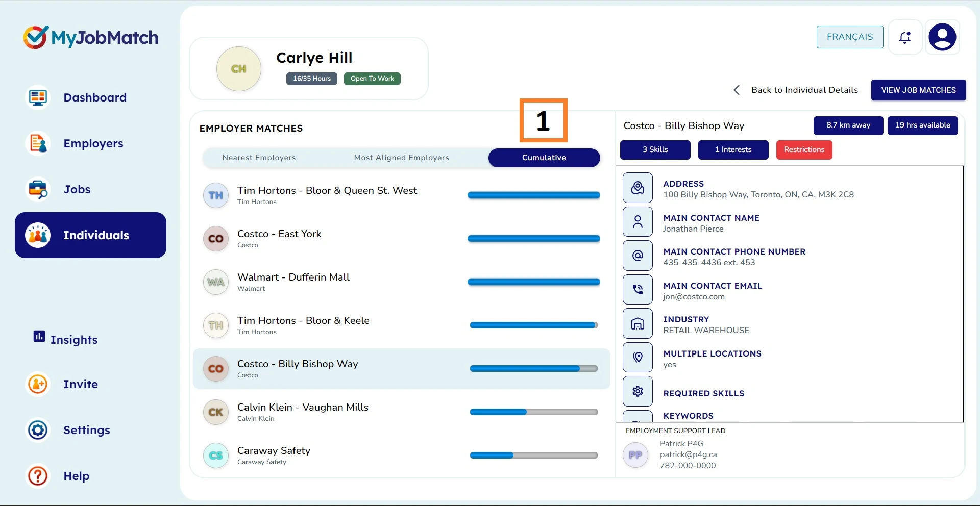Image resolution: width=980 pixels, height=506 pixels.
Task: Click the Address location icon
Action: click(638, 188)
